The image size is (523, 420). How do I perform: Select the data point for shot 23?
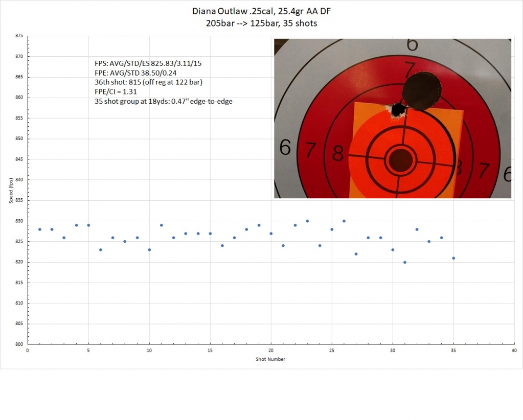308,221
